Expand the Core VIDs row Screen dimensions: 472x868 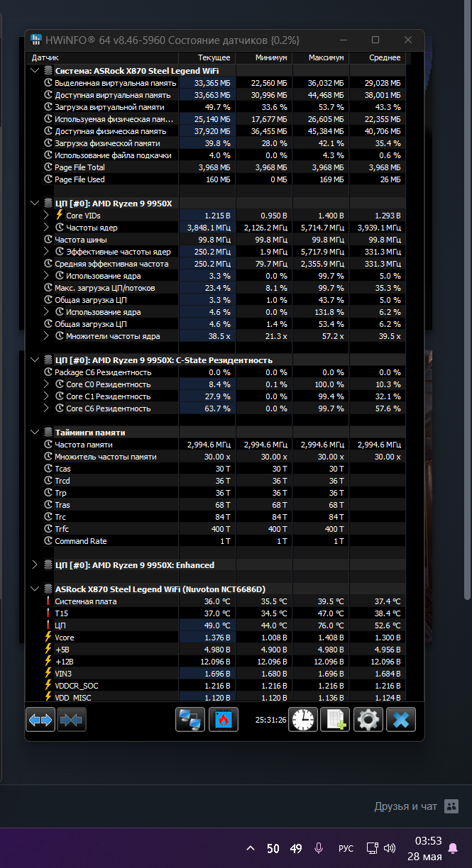pyautogui.click(x=47, y=216)
